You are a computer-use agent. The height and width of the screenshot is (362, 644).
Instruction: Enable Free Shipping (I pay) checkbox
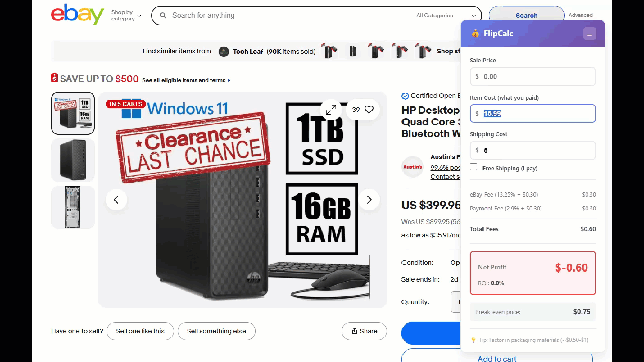coord(473,167)
